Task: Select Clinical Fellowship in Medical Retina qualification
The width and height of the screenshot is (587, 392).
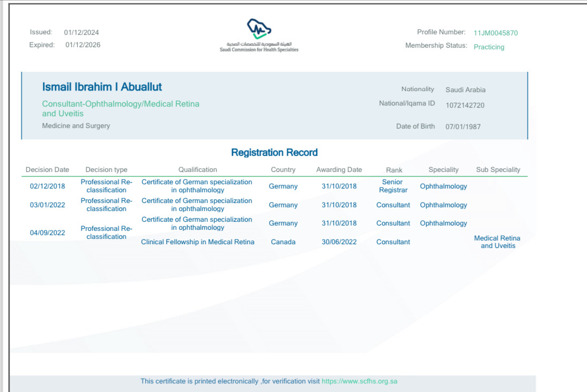Action: pyautogui.click(x=197, y=242)
